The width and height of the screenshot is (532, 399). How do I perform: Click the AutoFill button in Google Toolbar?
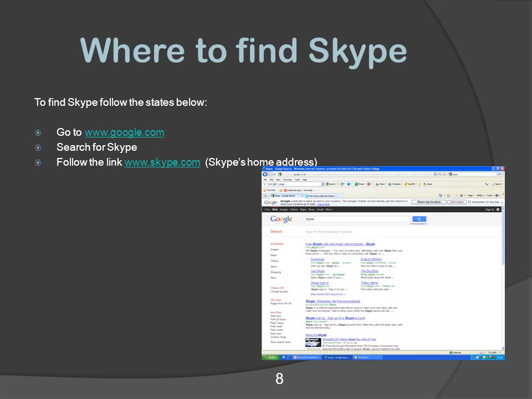tap(410, 184)
